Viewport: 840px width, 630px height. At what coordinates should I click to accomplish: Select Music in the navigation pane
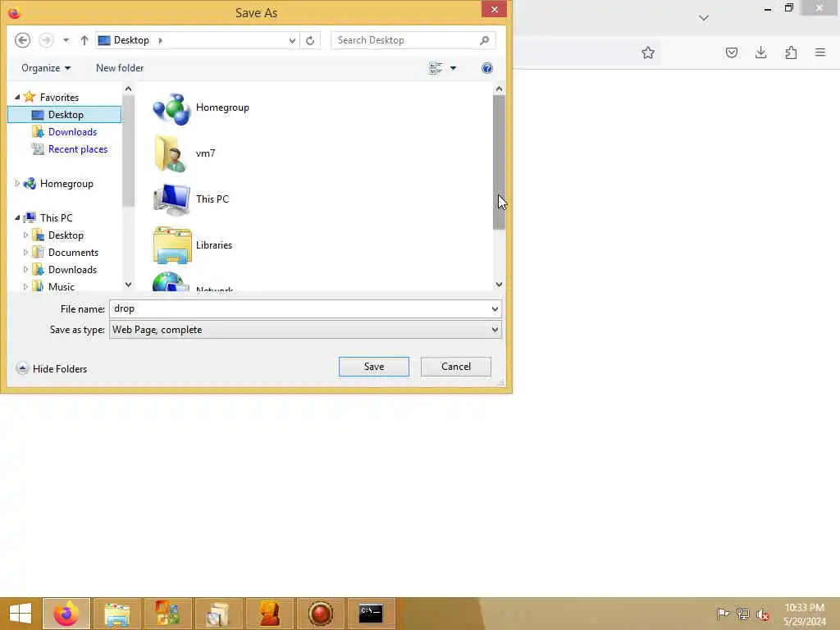click(61, 286)
